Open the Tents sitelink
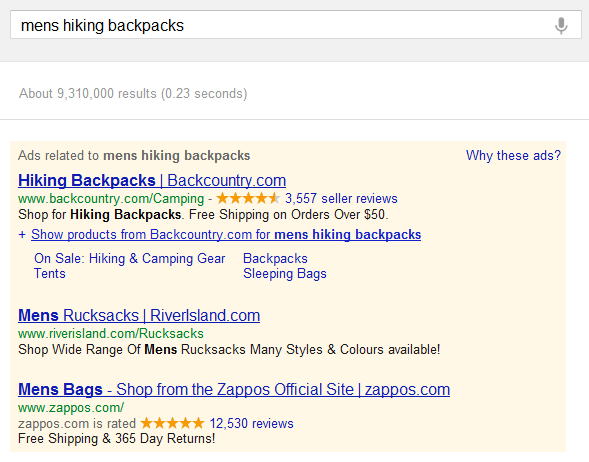The width and height of the screenshot is (589, 462). 50,273
